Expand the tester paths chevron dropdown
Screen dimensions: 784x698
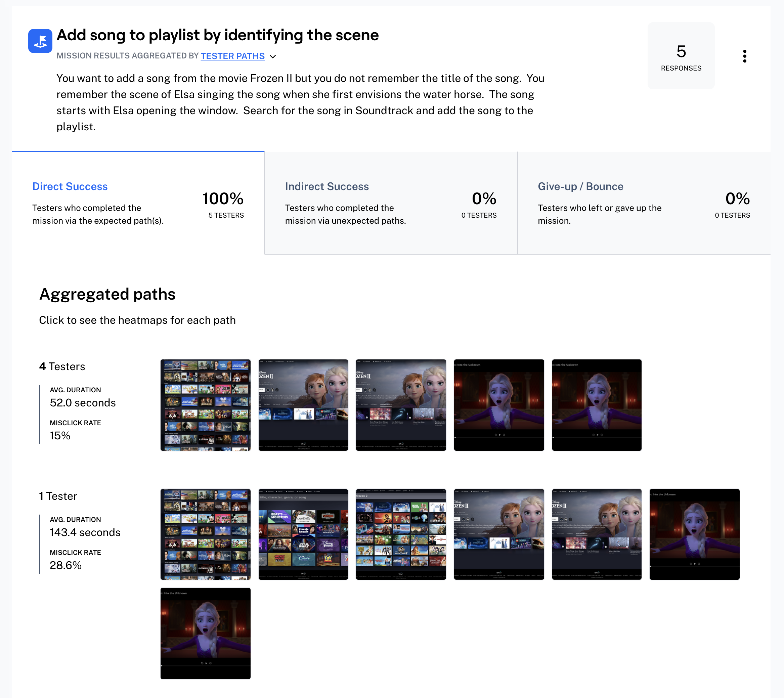click(273, 56)
